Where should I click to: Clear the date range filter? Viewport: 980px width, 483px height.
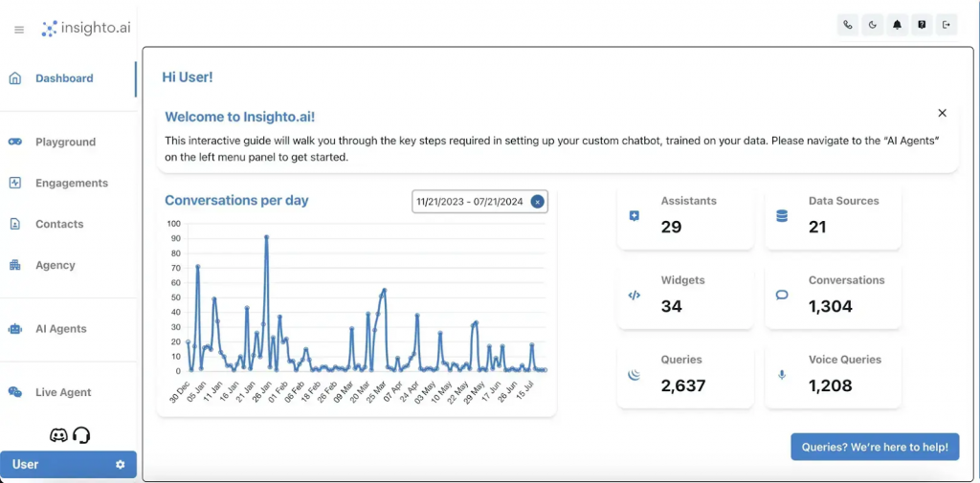coord(537,202)
